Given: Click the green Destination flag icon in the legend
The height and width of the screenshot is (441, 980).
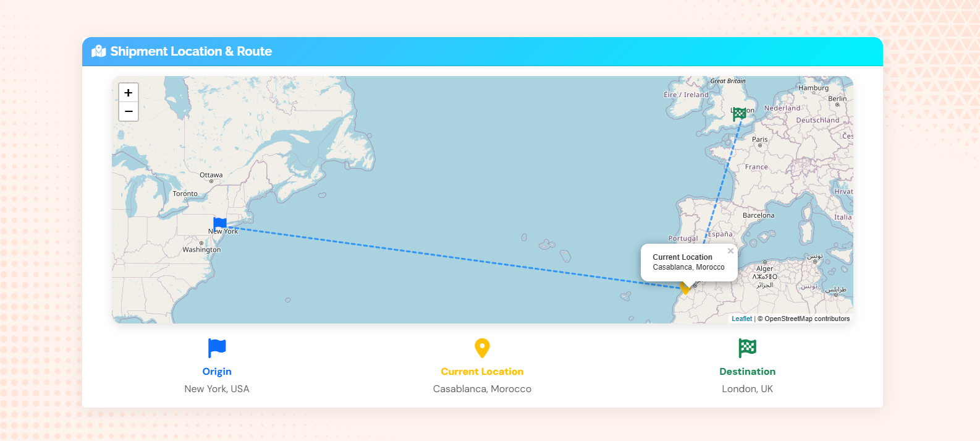Looking at the screenshot, I should pyautogui.click(x=747, y=348).
